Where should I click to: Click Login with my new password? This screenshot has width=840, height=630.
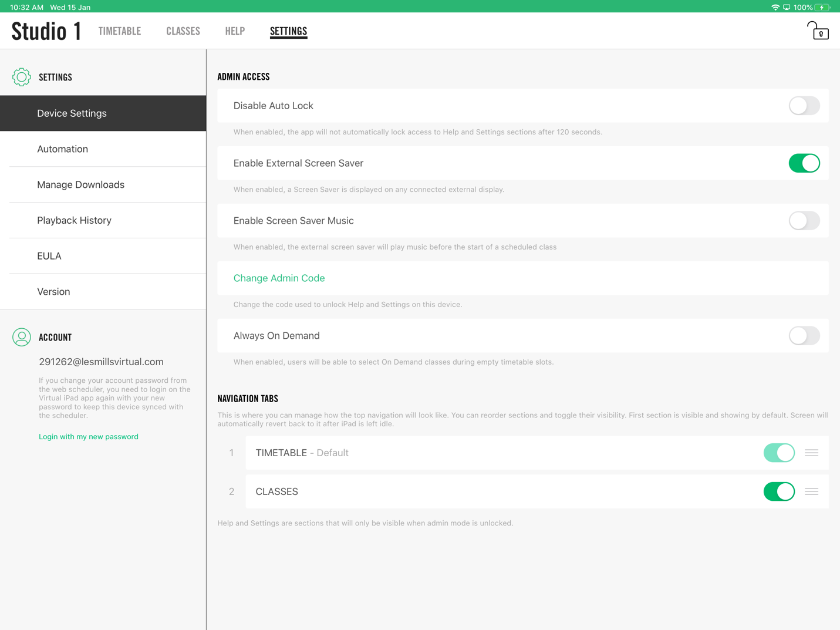click(x=89, y=437)
